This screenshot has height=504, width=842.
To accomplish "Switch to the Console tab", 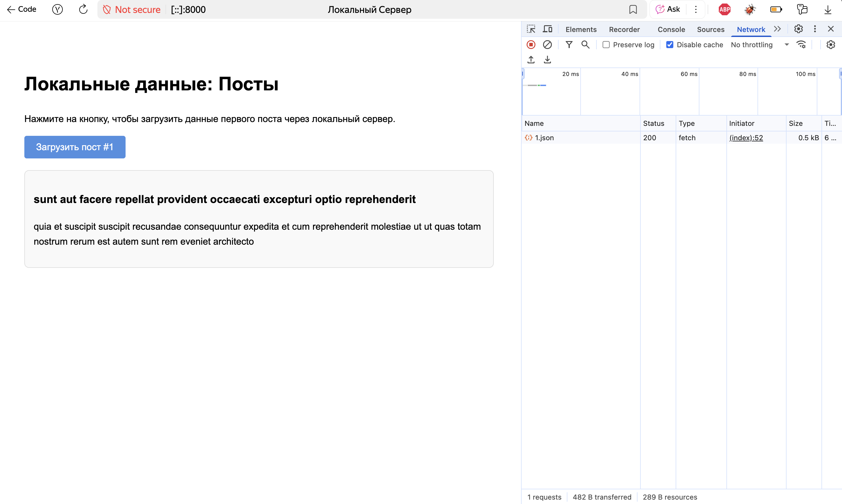I will (x=671, y=29).
